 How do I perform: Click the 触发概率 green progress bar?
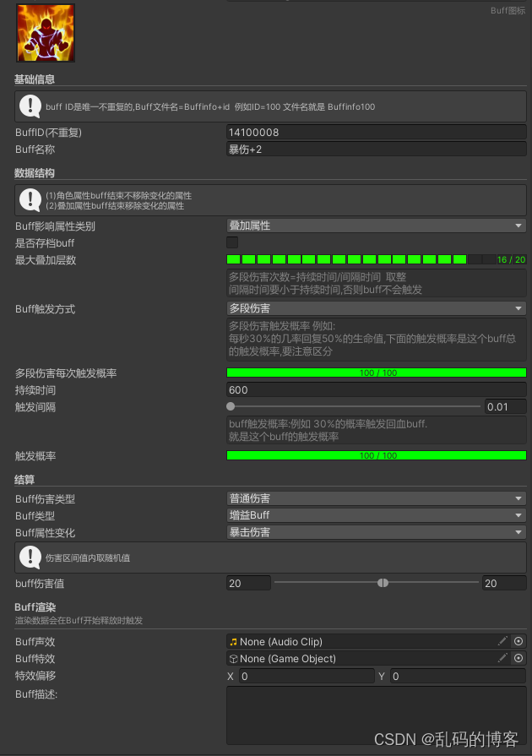[x=377, y=455]
